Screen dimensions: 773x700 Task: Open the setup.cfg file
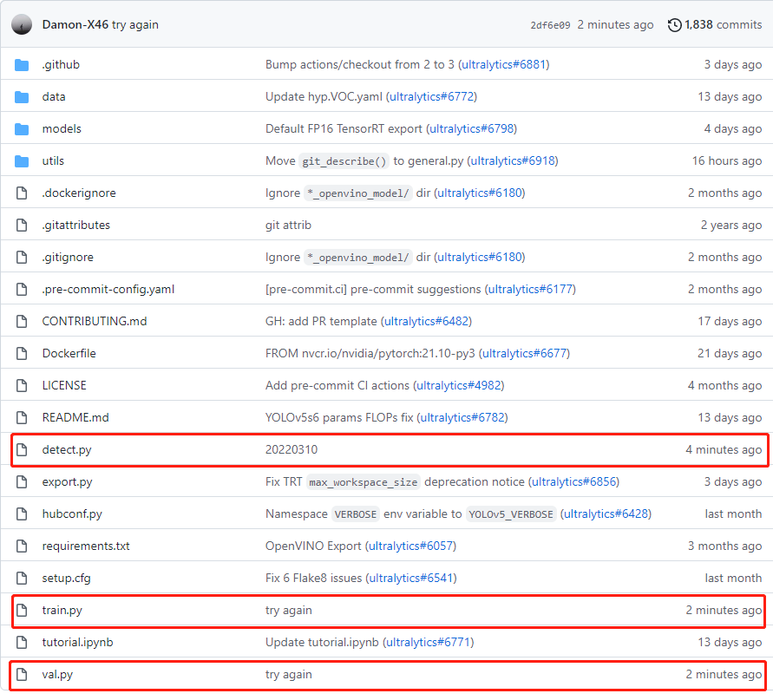coord(66,578)
